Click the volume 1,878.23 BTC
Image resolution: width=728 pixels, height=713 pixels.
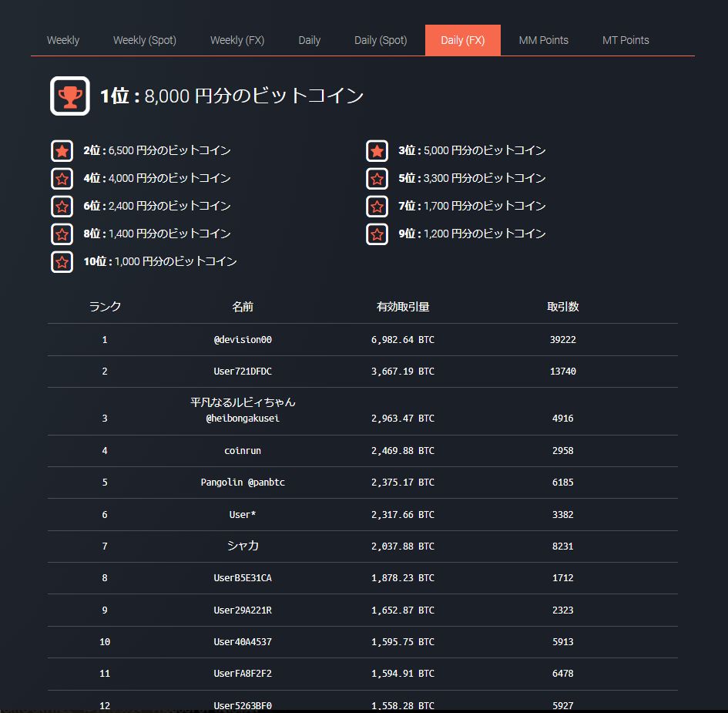tap(403, 578)
